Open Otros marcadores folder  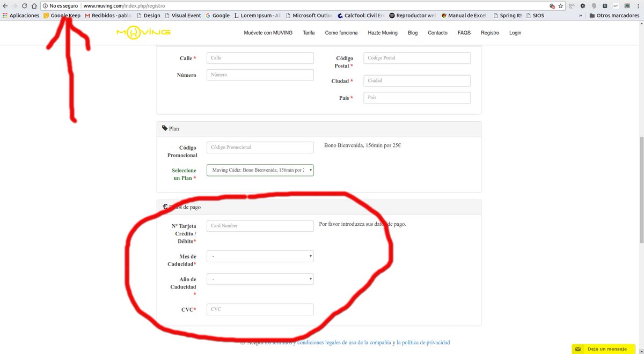(x=614, y=16)
